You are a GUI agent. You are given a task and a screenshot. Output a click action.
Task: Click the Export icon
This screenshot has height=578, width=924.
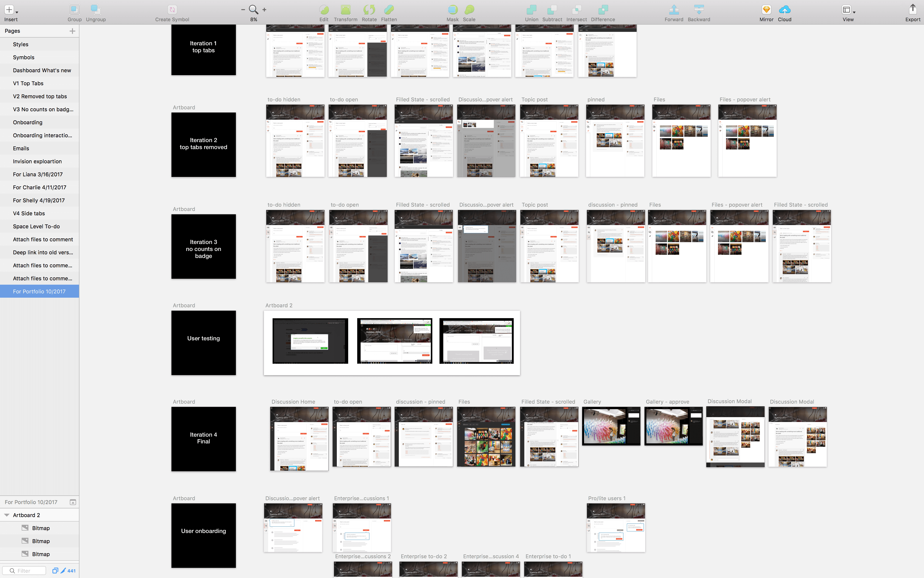click(912, 10)
